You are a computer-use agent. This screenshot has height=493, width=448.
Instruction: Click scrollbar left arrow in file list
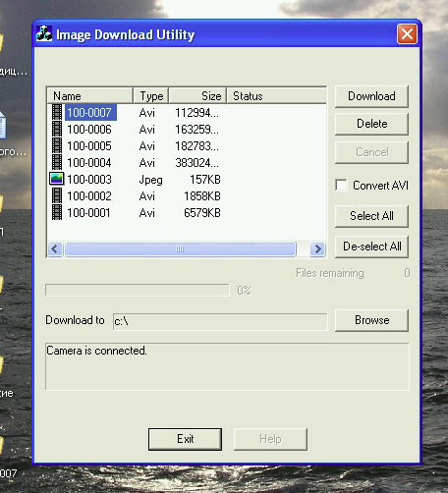click(x=55, y=249)
